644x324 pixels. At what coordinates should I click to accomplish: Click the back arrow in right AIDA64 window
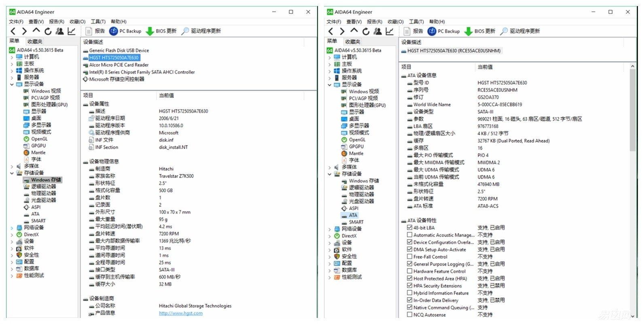click(x=331, y=31)
